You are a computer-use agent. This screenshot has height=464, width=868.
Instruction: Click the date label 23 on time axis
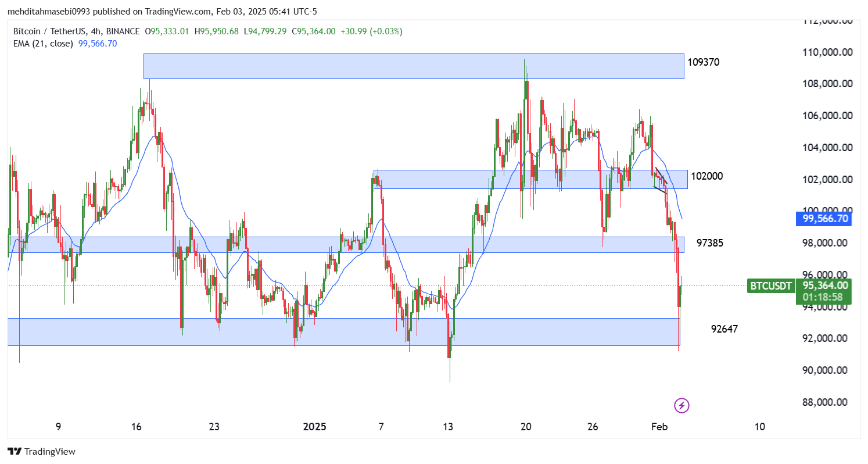click(214, 427)
